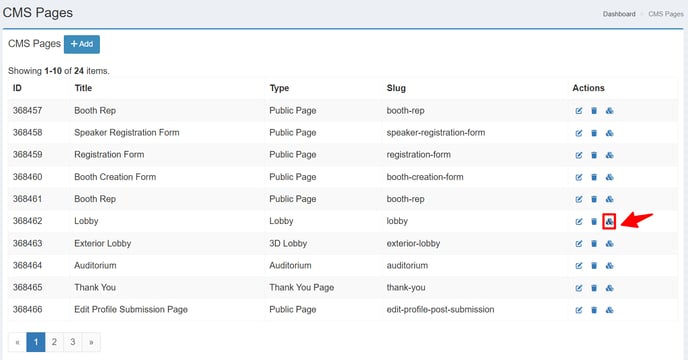The width and height of the screenshot is (688, 360).
Task: Delete the Registration Form row
Action: pyautogui.click(x=594, y=155)
